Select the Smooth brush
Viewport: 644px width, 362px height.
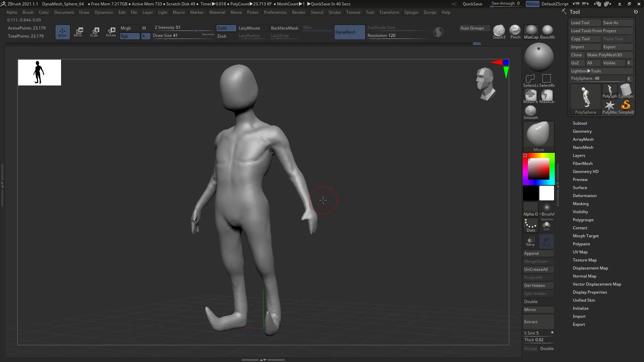tap(530, 111)
